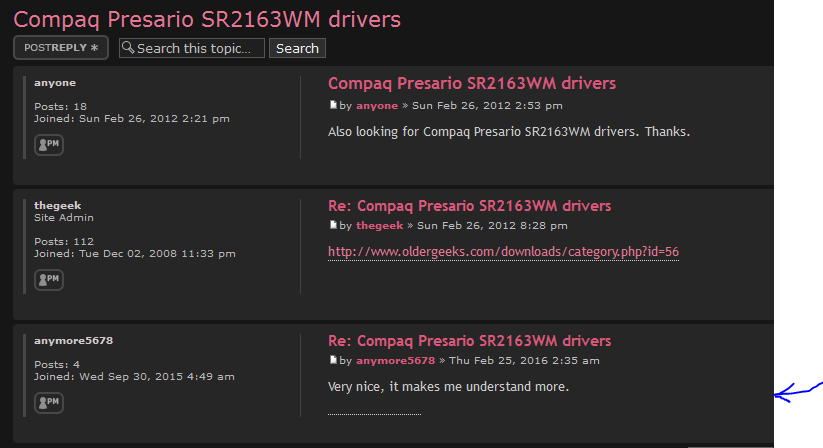
Task: Click 'Joined: Wed Sep 30, 2015 4:49 am'
Action: 134,377
